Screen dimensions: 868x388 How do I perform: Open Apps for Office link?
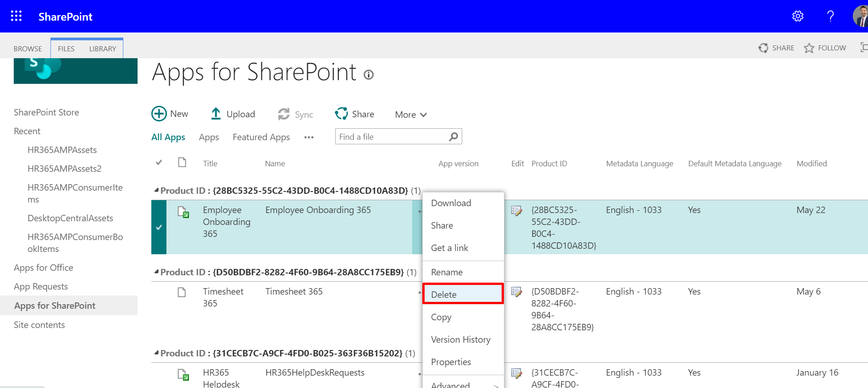[44, 268]
